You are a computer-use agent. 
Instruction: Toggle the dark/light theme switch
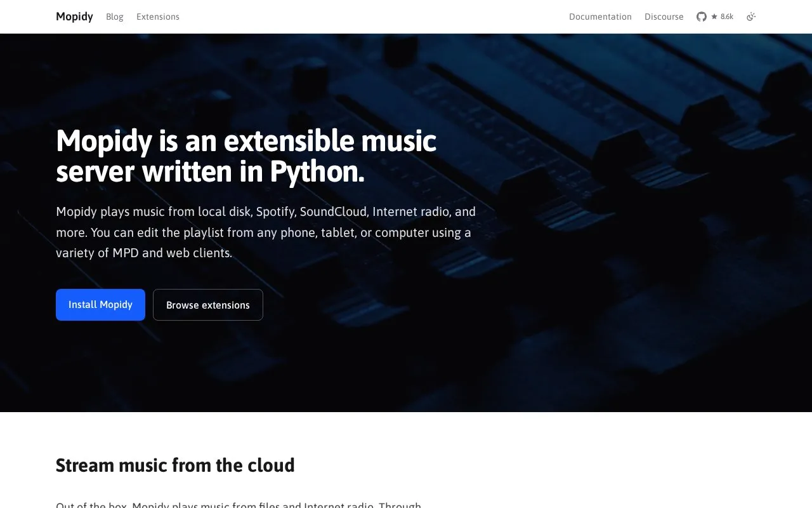(751, 17)
